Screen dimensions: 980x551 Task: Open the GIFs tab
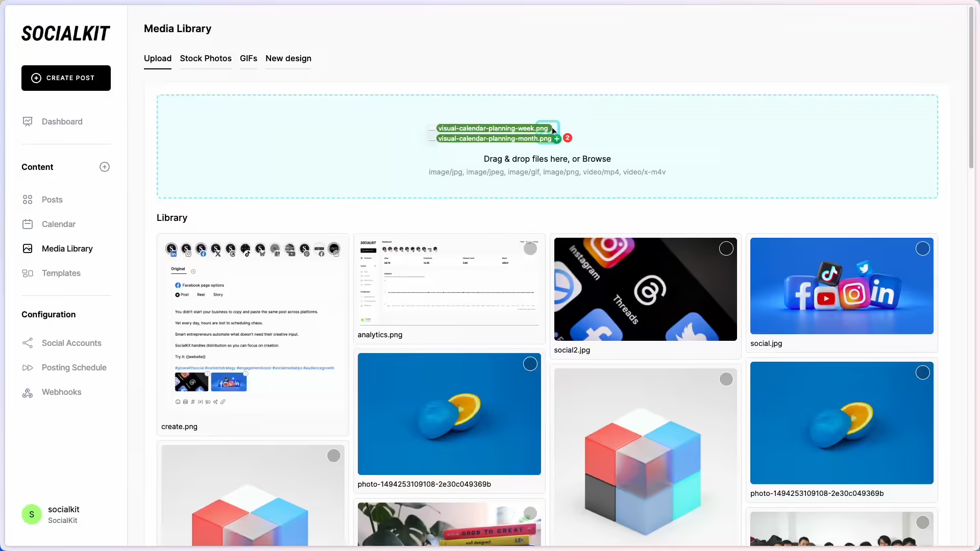pyautogui.click(x=249, y=58)
